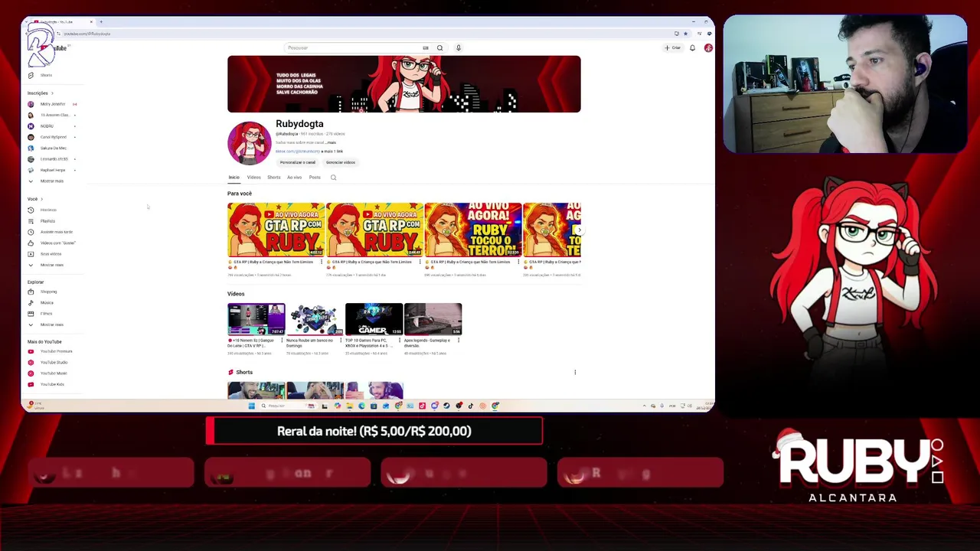Screen dimensions: 980x551
Task: Open options for the +18 Nenem video
Action: click(x=282, y=341)
